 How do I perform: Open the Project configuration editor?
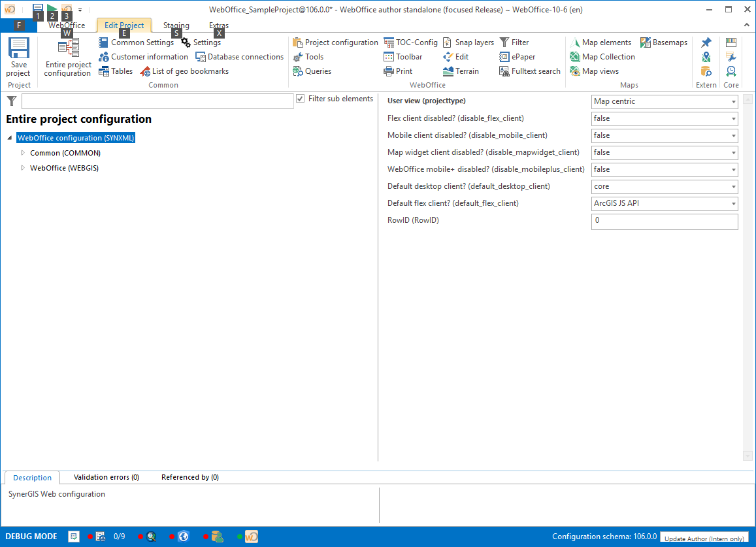(x=335, y=42)
